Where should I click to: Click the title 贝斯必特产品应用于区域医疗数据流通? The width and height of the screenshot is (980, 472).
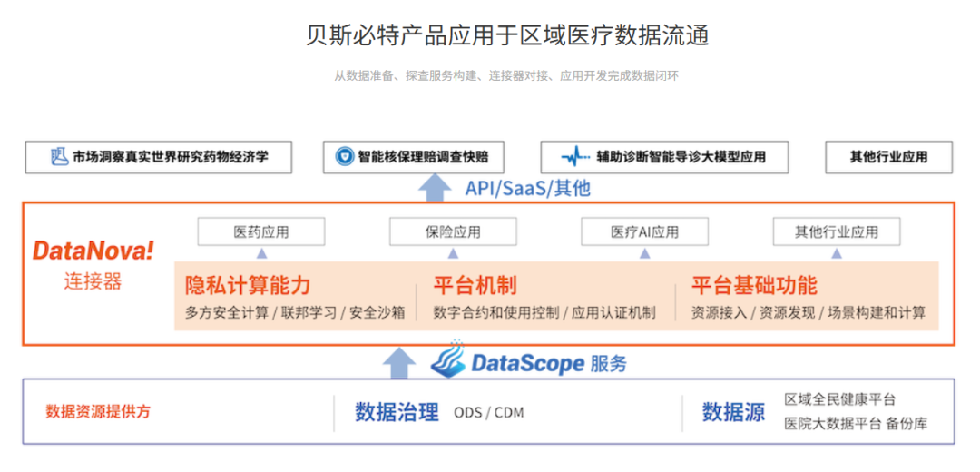tap(507, 35)
